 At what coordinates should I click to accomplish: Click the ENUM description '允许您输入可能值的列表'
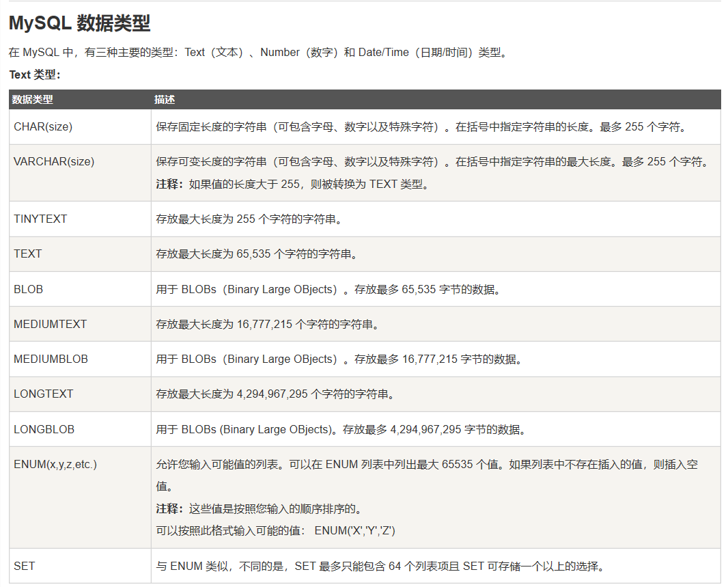(x=427, y=475)
